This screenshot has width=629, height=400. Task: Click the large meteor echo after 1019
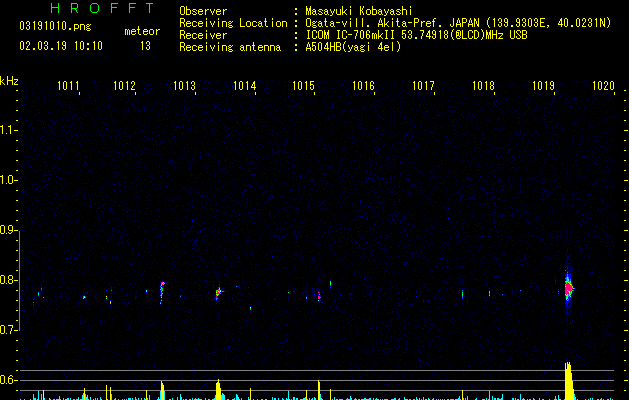coord(568,288)
